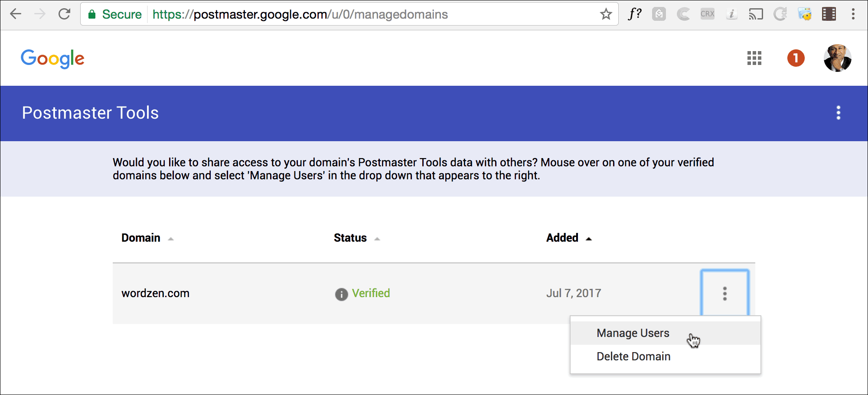Sort the table by Domain column
868x395 pixels.
coord(141,238)
